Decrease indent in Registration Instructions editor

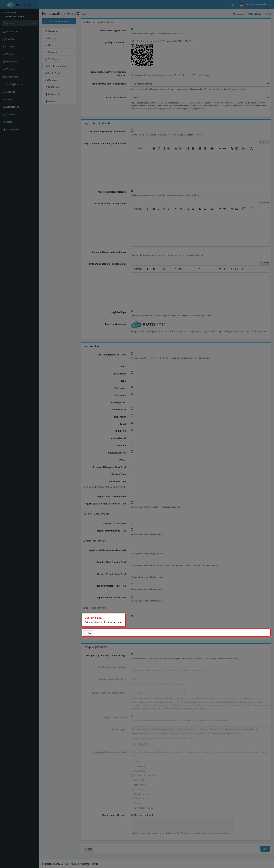(200, 149)
